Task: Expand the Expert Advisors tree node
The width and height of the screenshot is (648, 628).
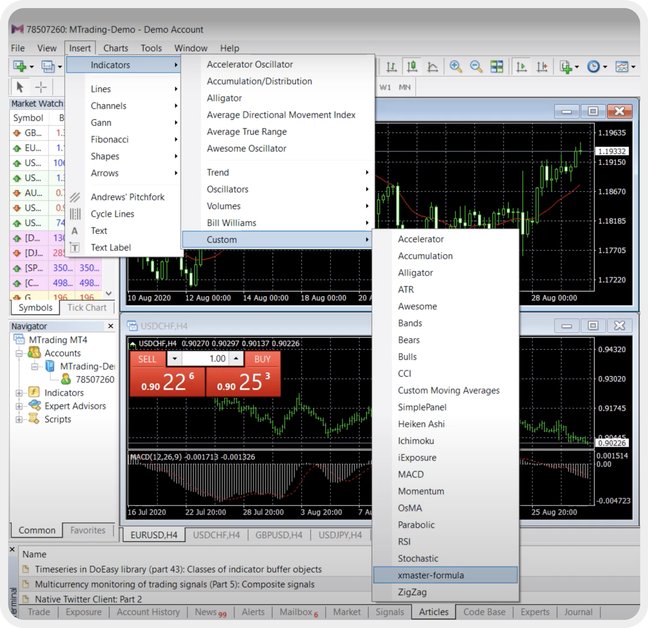Action: 19,406
